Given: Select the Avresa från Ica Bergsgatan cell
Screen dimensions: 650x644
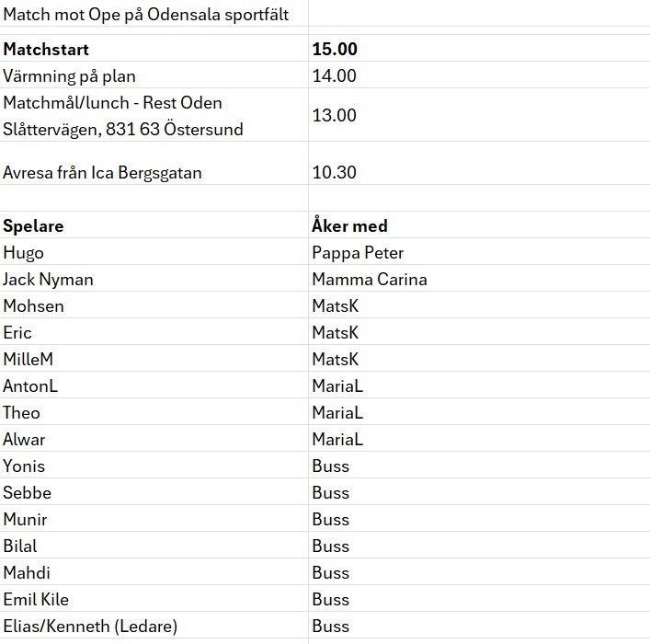Looking at the screenshot, I should coord(154,163).
